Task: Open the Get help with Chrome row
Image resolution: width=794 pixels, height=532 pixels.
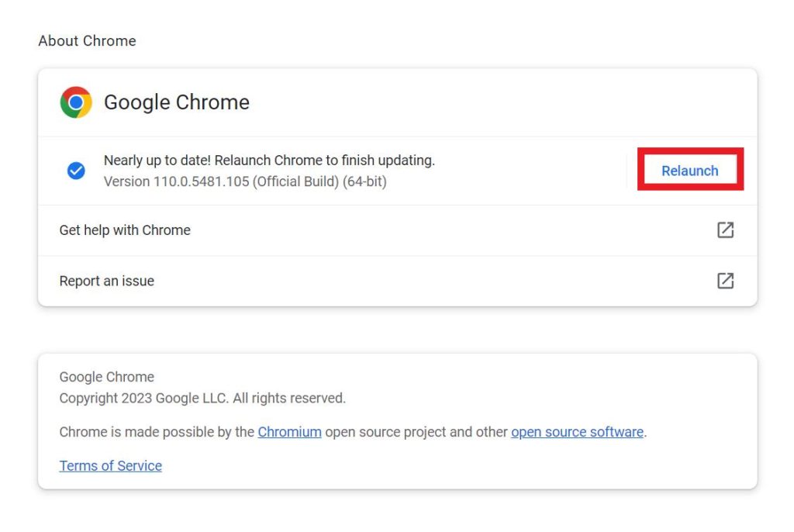Action: [x=125, y=230]
